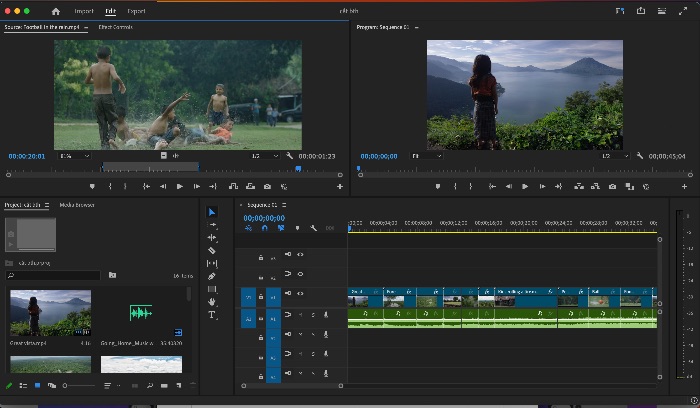The height and width of the screenshot is (408, 700).
Task: Open Source monitor wrench settings
Action: (x=289, y=156)
